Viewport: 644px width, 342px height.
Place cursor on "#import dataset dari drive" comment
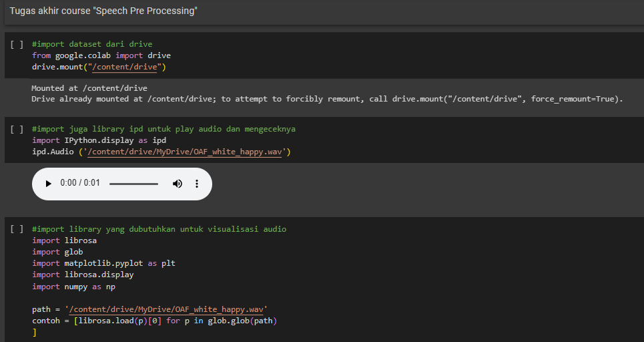[91, 45]
